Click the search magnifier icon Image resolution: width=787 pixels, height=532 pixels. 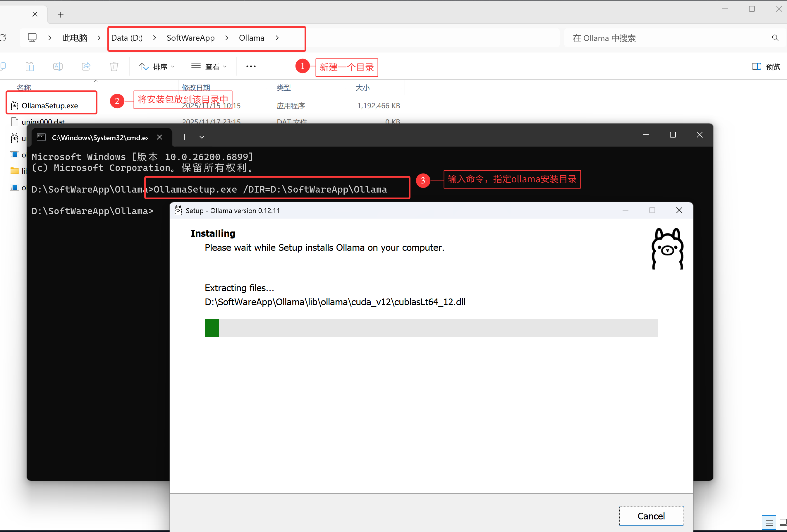coord(775,38)
